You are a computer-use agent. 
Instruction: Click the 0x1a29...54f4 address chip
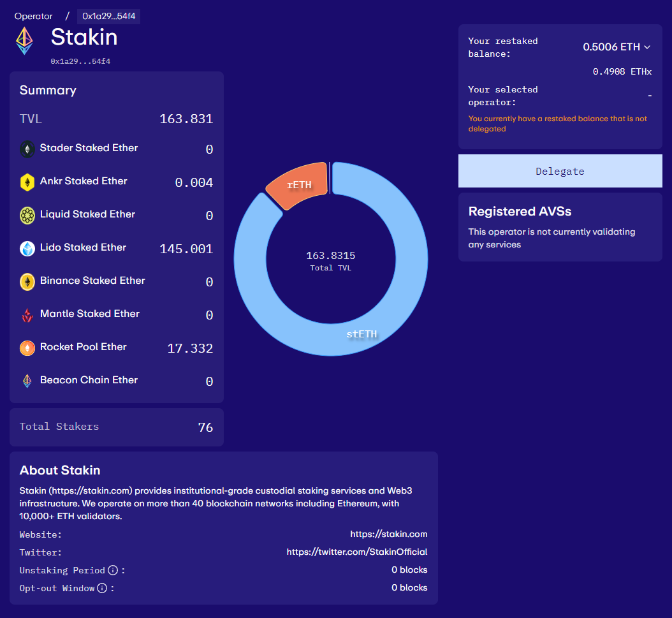tap(108, 16)
